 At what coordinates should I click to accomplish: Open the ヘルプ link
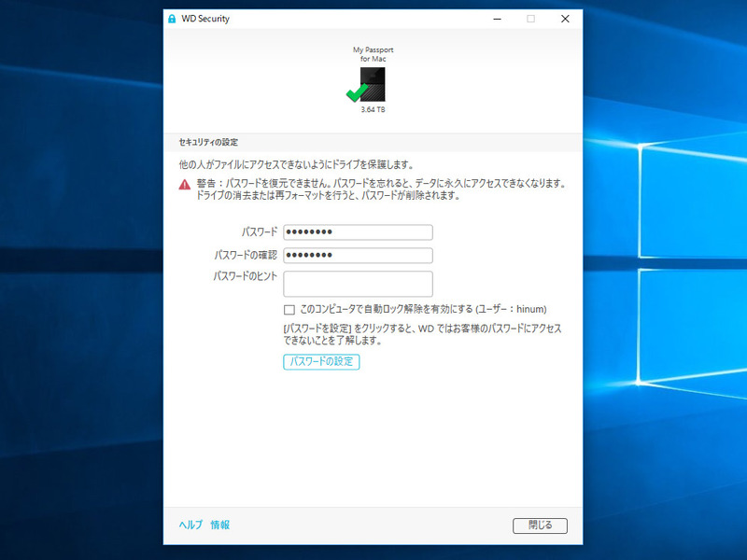(191, 525)
